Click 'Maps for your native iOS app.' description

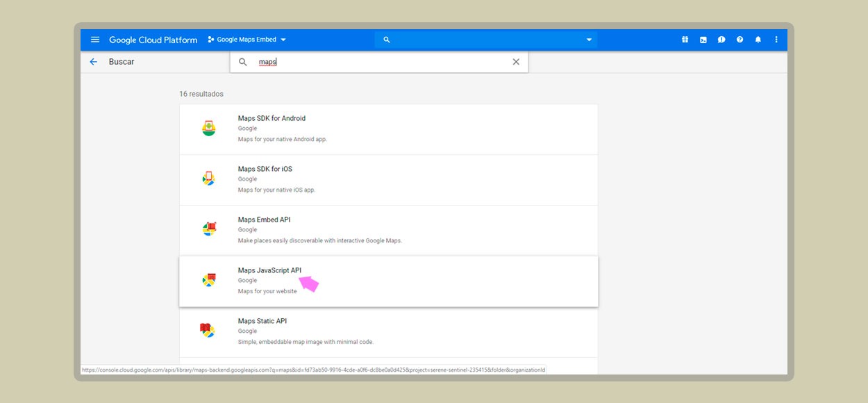pyautogui.click(x=276, y=190)
